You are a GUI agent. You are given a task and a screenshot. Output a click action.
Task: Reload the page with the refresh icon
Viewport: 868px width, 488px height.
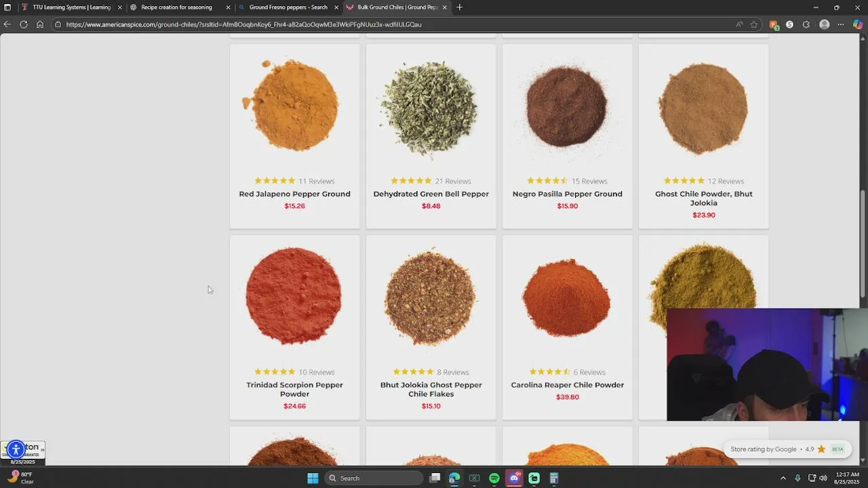click(24, 24)
